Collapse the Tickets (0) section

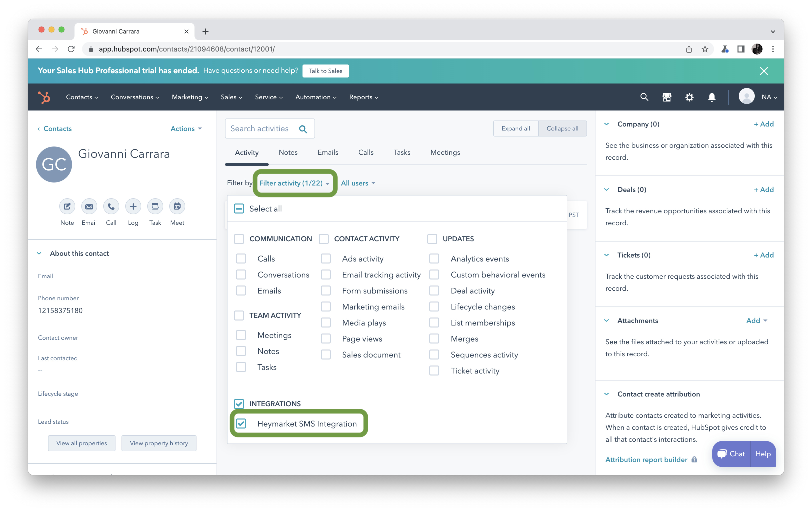point(606,255)
